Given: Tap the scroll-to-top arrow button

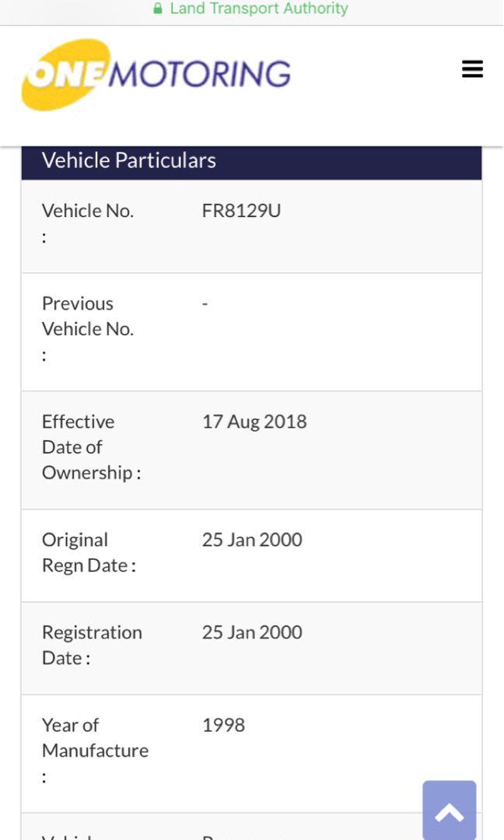Looking at the screenshot, I should [x=449, y=812].
